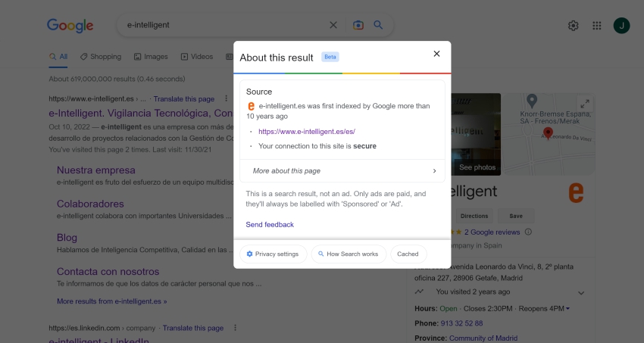The width and height of the screenshot is (644, 343).
Task: Click the orange e-intelligent logo in knowledge panel
Action: point(576,192)
